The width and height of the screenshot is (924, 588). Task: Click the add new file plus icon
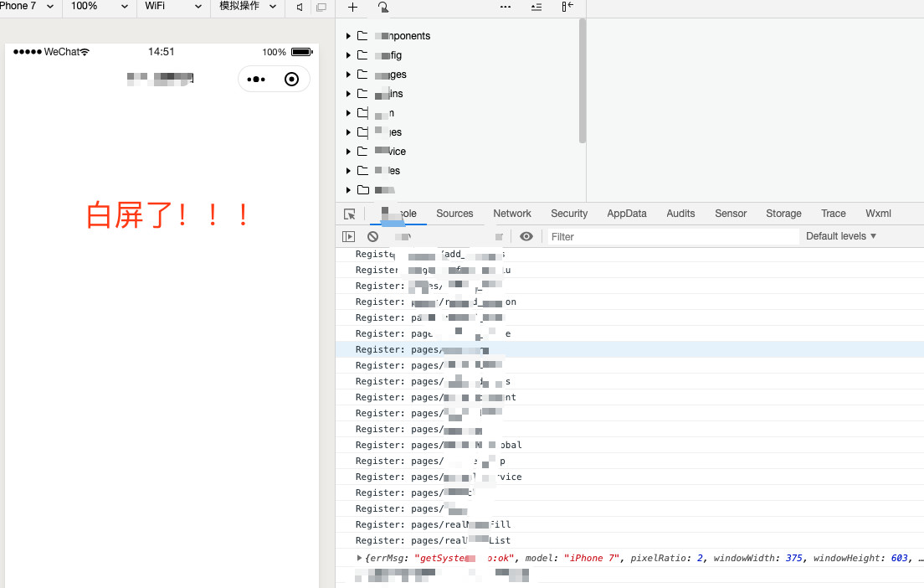coord(353,7)
